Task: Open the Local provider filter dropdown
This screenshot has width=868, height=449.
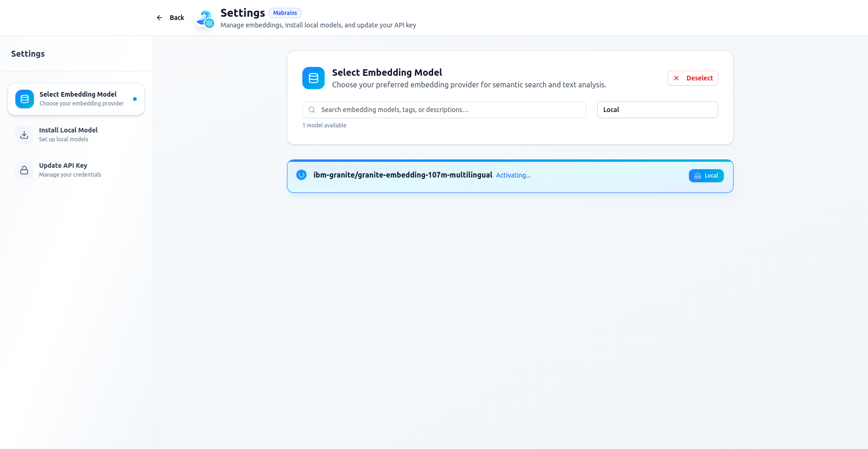Action: pyautogui.click(x=657, y=110)
